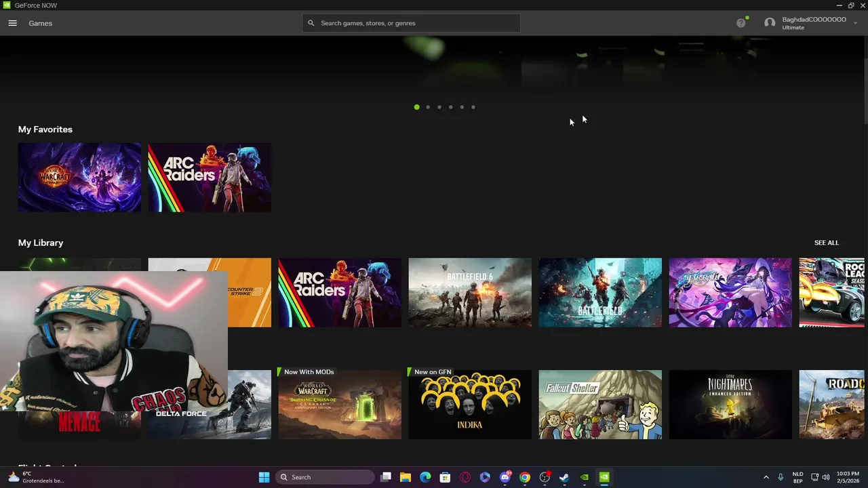This screenshot has width=868, height=488.
Task: Click the Now With MODs badge
Action: pyautogui.click(x=309, y=372)
